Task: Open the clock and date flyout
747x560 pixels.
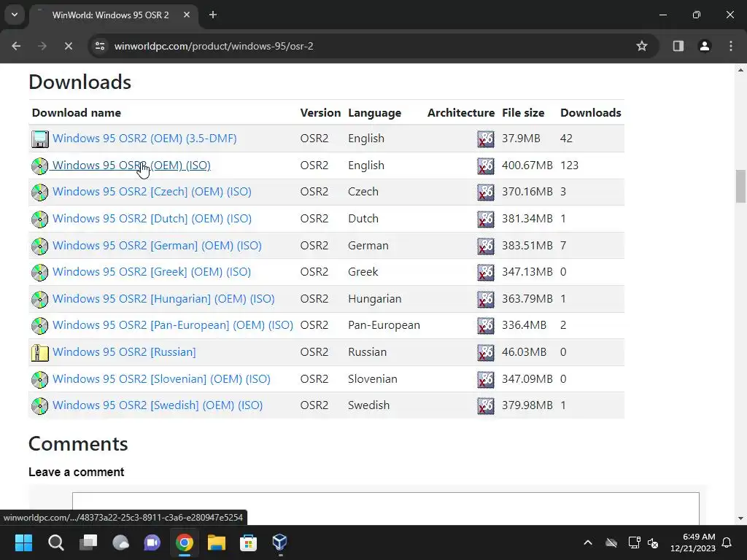Action: coord(693,542)
